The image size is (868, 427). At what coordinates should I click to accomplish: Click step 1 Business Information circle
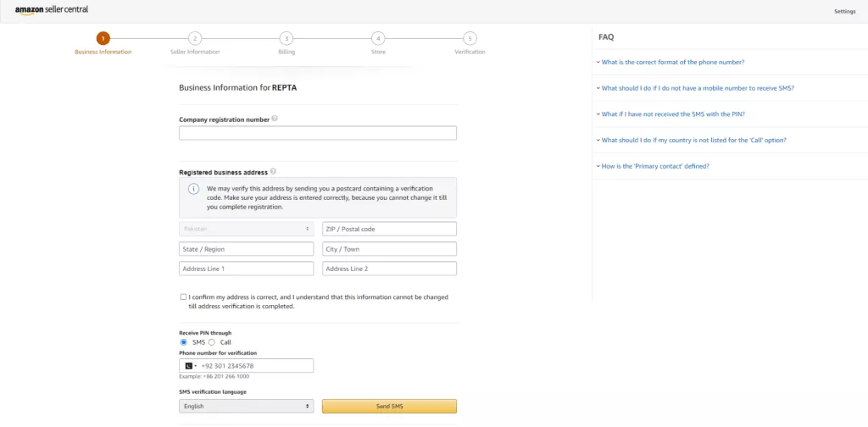click(x=103, y=38)
